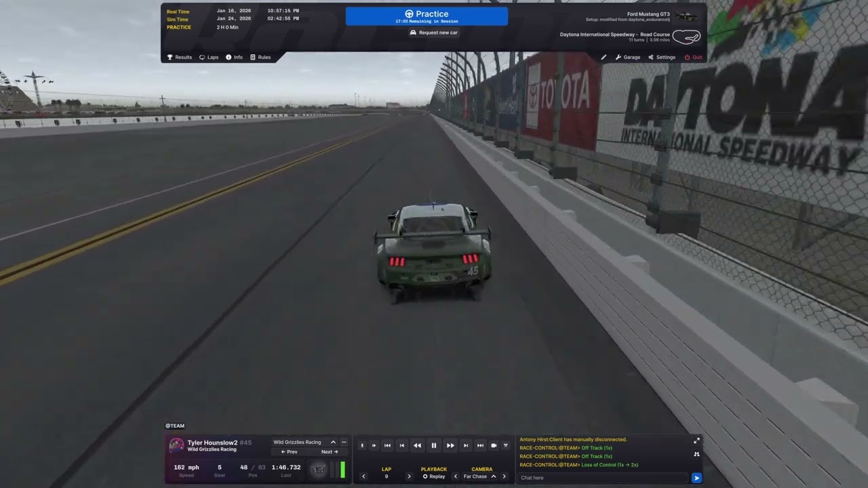Click the Daytona track map icon
Viewport: 868px width, 488px height.
[x=686, y=37]
